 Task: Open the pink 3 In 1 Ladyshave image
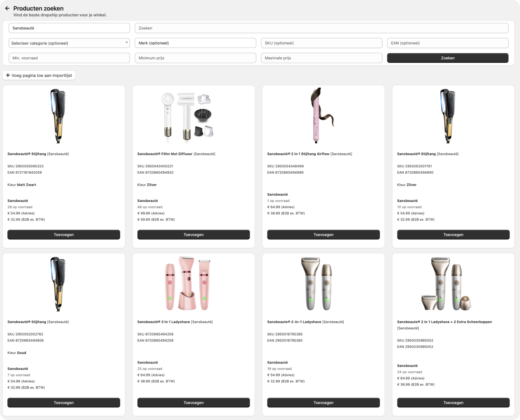(188, 284)
